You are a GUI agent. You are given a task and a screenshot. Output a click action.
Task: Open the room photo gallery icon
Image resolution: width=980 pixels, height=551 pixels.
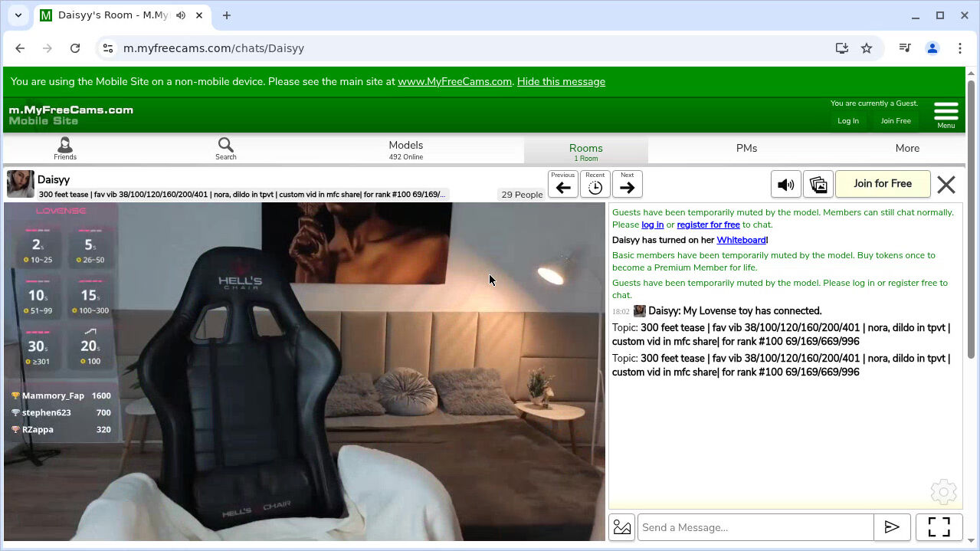coord(818,185)
